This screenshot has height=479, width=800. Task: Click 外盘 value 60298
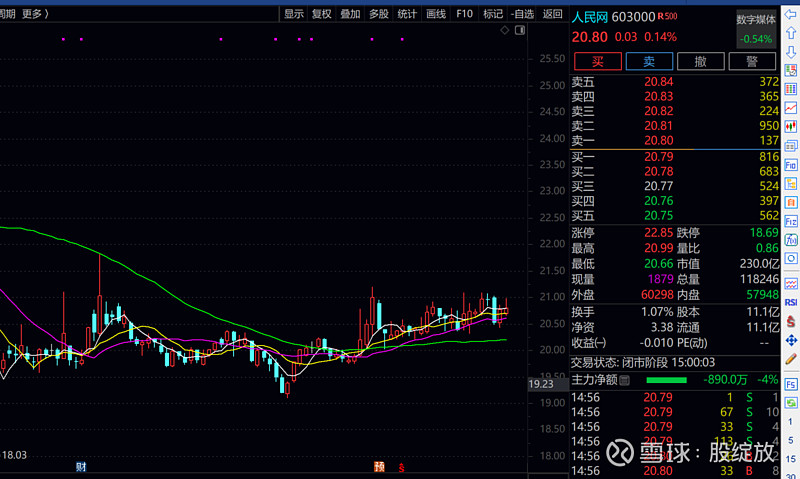[x=657, y=294]
